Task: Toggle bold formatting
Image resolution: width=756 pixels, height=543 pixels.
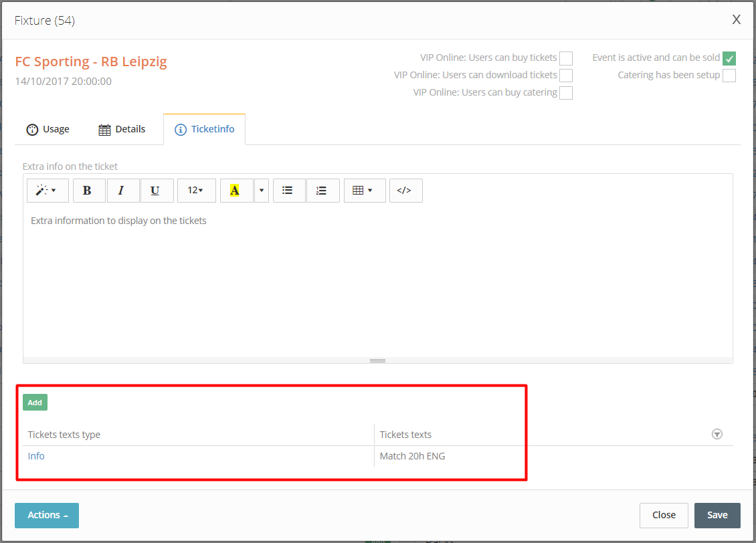Action: coord(89,191)
